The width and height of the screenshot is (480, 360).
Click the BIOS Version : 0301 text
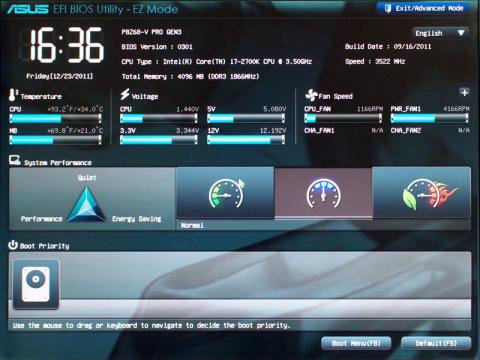coord(157,47)
